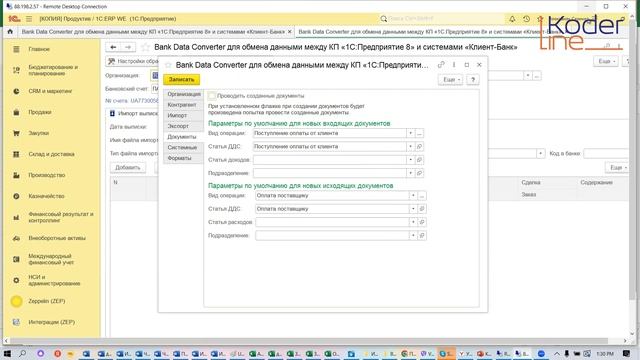Image resolution: width=640 pixels, height=360 pixels.
Task: Go forward with the right arrow
Action: click(128, 47)
